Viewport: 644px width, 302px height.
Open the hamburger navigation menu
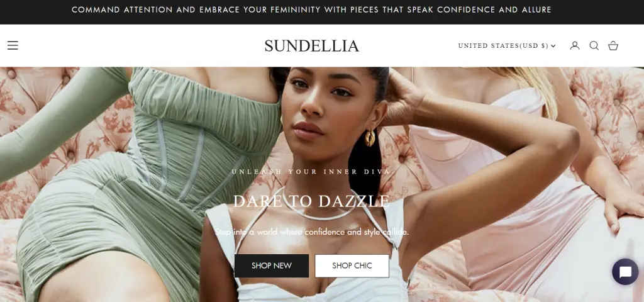[x=13, y=45]
